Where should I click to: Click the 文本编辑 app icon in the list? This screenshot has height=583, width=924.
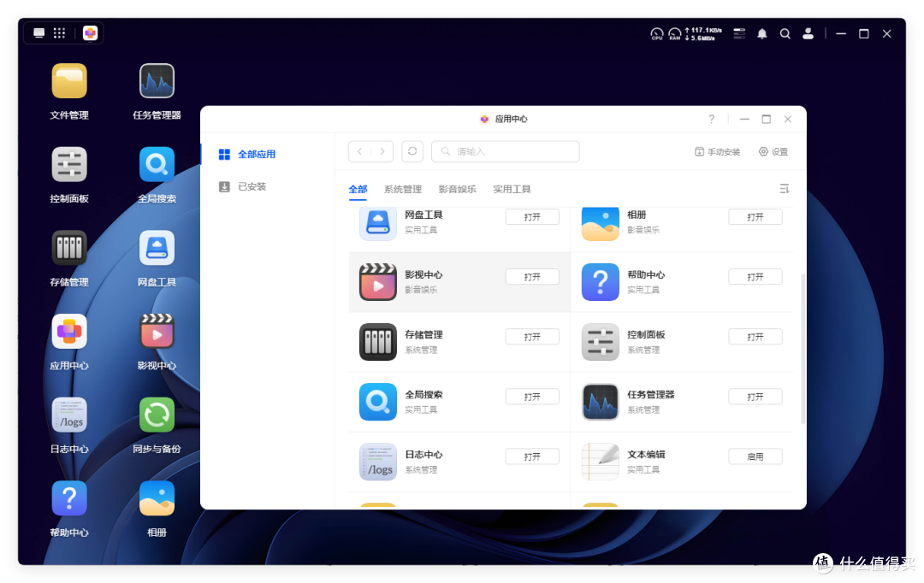click(x=600, y=462)
